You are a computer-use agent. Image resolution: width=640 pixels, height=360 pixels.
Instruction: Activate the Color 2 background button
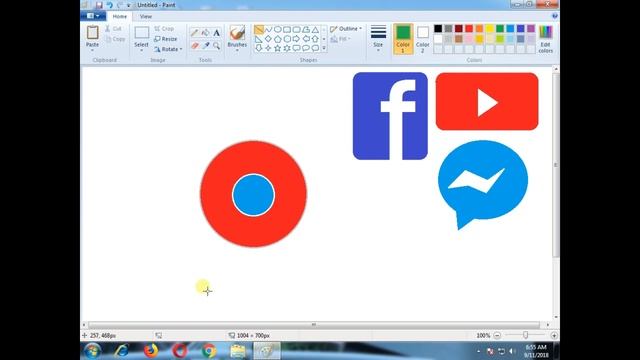422,39
